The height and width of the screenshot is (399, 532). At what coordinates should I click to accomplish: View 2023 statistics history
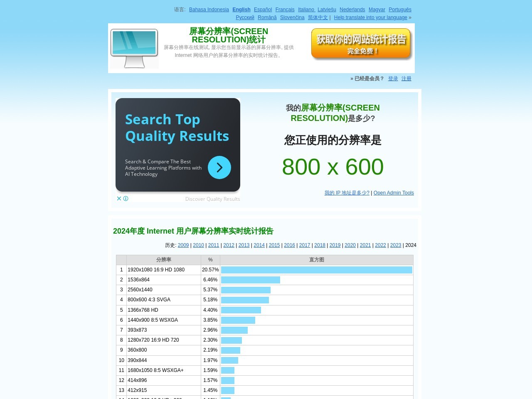click(395, 245)
